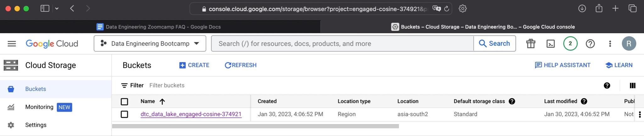Go back with the browser back arrow
644x136 pixels.
72,8
